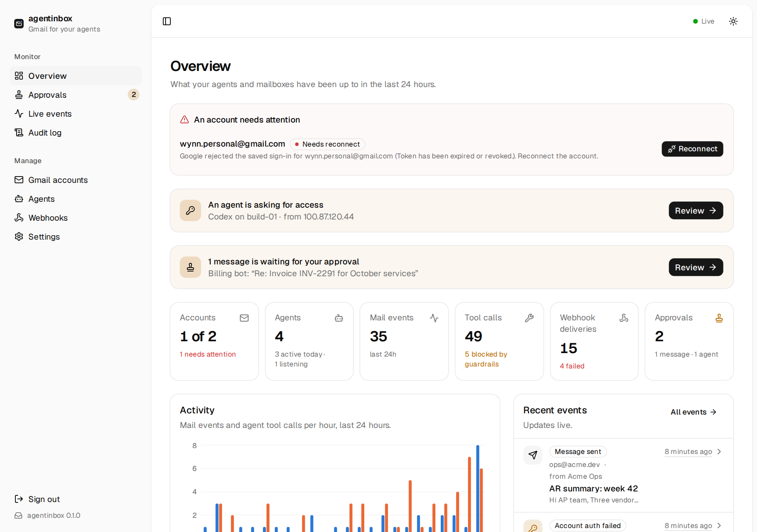Viewport: 757px width, 532px height.
Task: Click the Tool calls wrench icon
Action: pyautogui.click(x=529, y=318)
